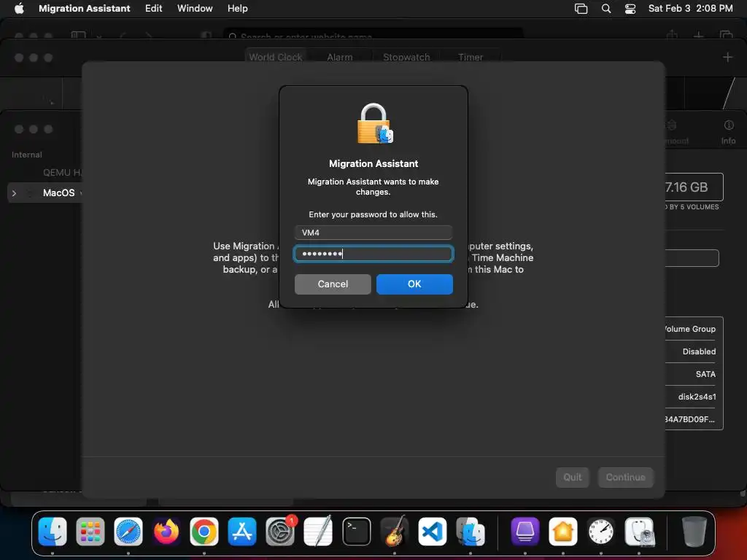747x560 pixels.
Task: Switch to World Clock tab in Clock window
Action: 275,57
